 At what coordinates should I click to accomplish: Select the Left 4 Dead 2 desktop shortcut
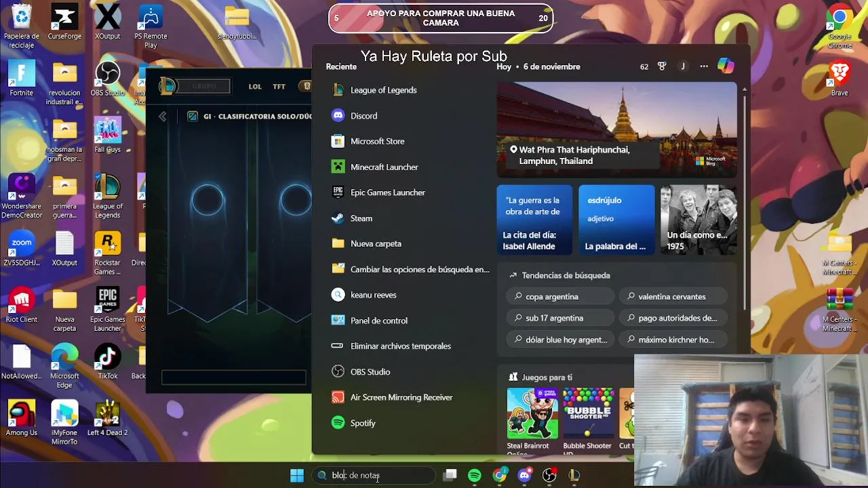(107, 418)
